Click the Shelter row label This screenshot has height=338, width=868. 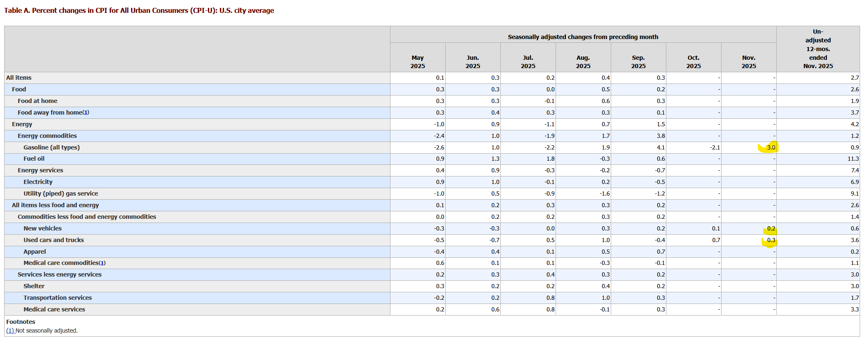coord(34,286)
